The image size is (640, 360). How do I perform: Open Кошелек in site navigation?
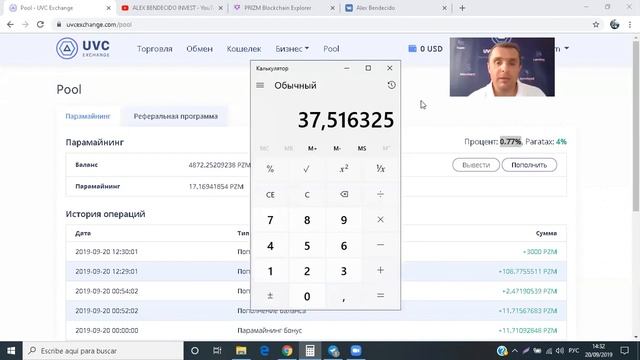pos(244,49)
